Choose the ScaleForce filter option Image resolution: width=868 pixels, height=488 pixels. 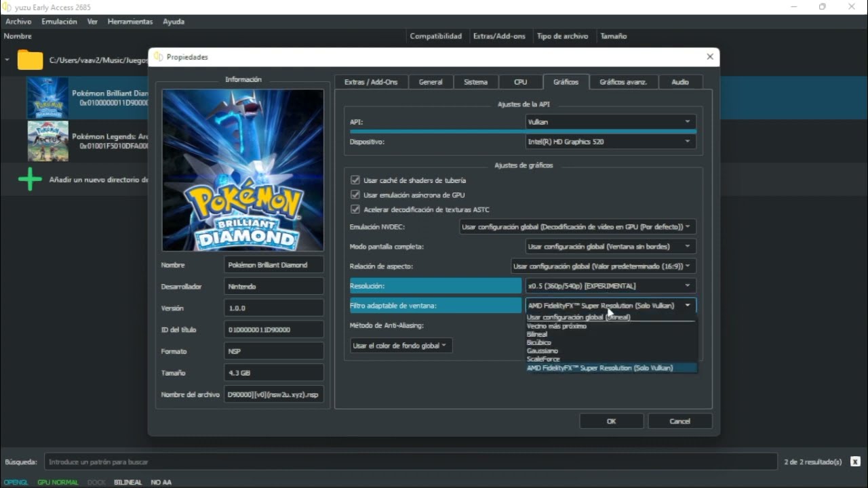tap(611, 359)
